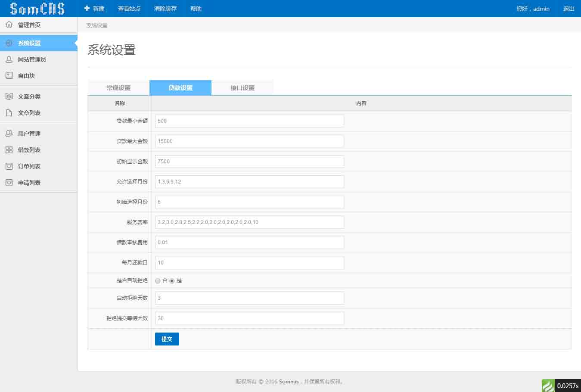Click the person icon for 网站管理员
581x392 pixels.
tap(9, 59)
